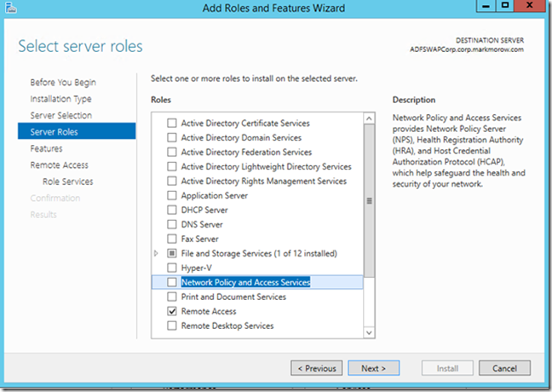Minimize the Add Roles wizard window
Viewport: 552px width, 392px height.
click(x=486, y=6)
